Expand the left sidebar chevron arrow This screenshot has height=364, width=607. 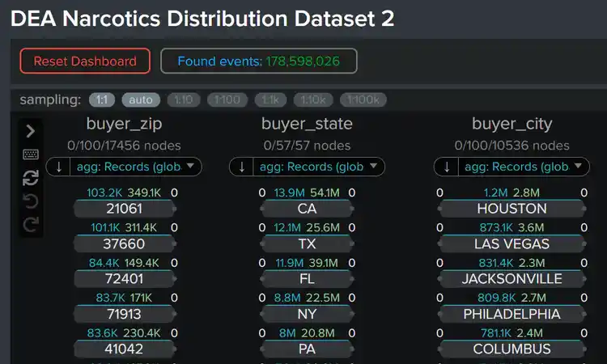[30, 131]
